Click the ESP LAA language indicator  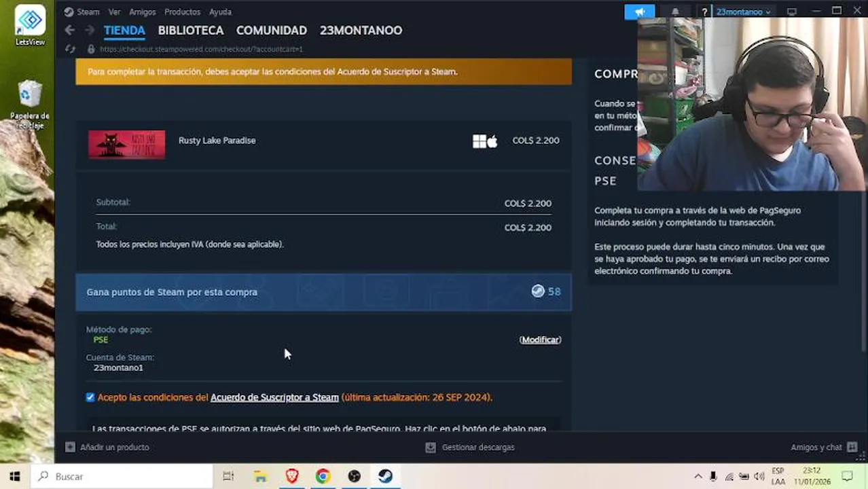pos(778,476)
